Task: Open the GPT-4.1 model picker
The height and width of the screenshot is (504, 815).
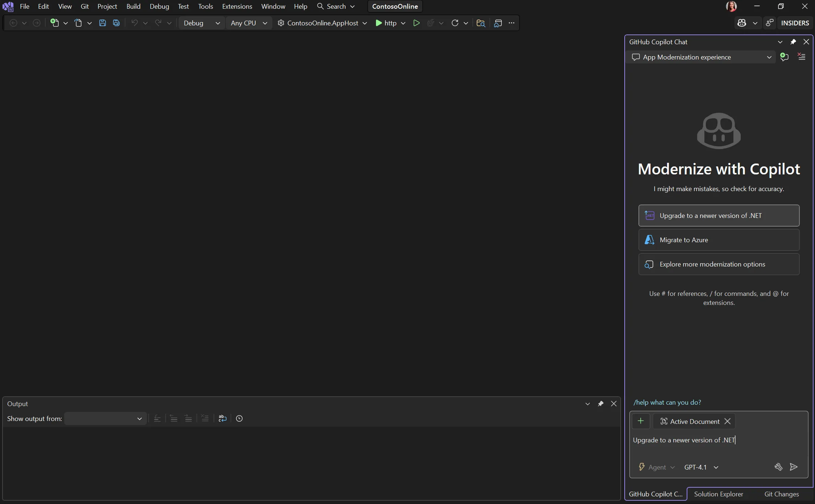Action: [700, 467]
